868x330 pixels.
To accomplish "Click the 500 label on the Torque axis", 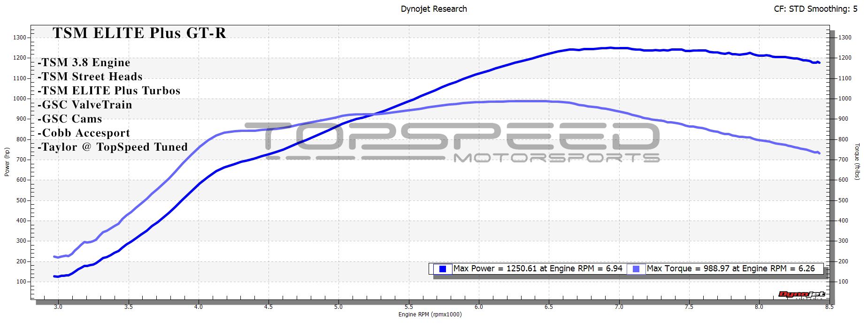I will click(x=843, y=200).
